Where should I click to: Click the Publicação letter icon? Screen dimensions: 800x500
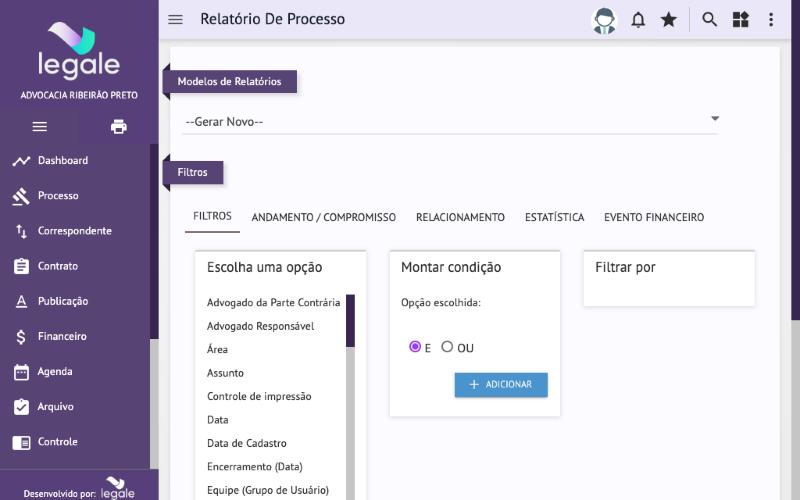[x=21, y=302]
